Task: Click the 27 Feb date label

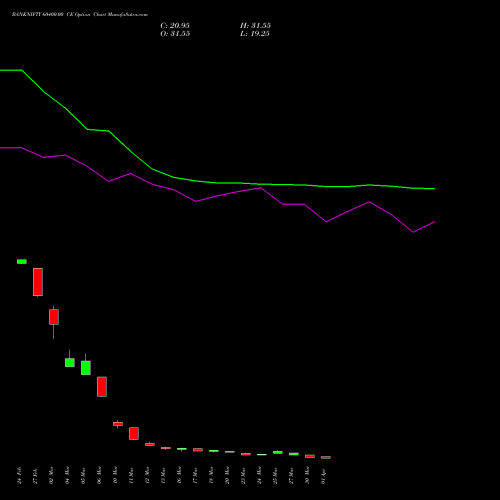Action: click(x=35, y=475)
